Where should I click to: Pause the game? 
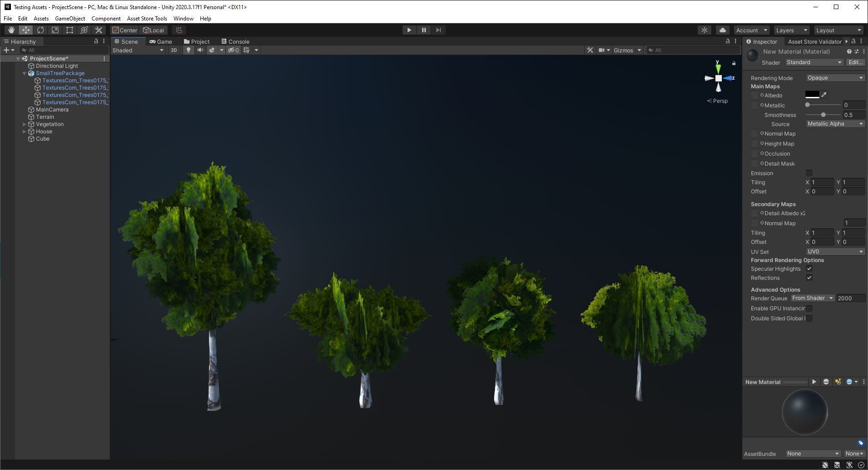point(424,30)
